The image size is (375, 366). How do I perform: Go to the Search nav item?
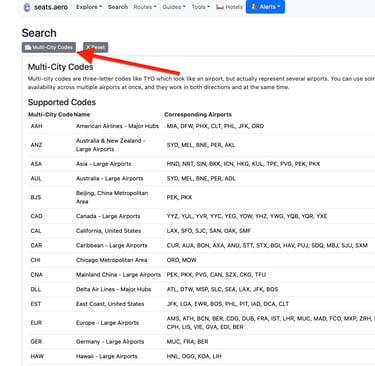pos(118,7)
